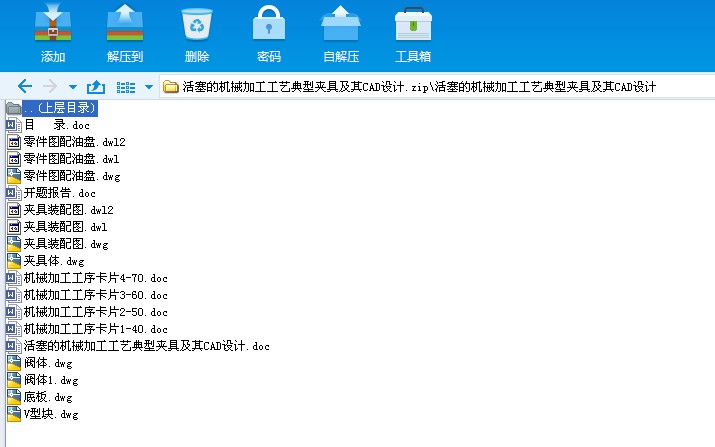This screenshot has height=447, width=715.
Task: Select file 底板.dwg
Action: pyautogui.click(x=48, y=397)
